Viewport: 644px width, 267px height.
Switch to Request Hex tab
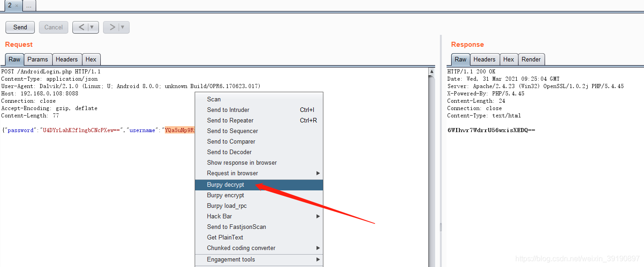(x=91, y=59)
